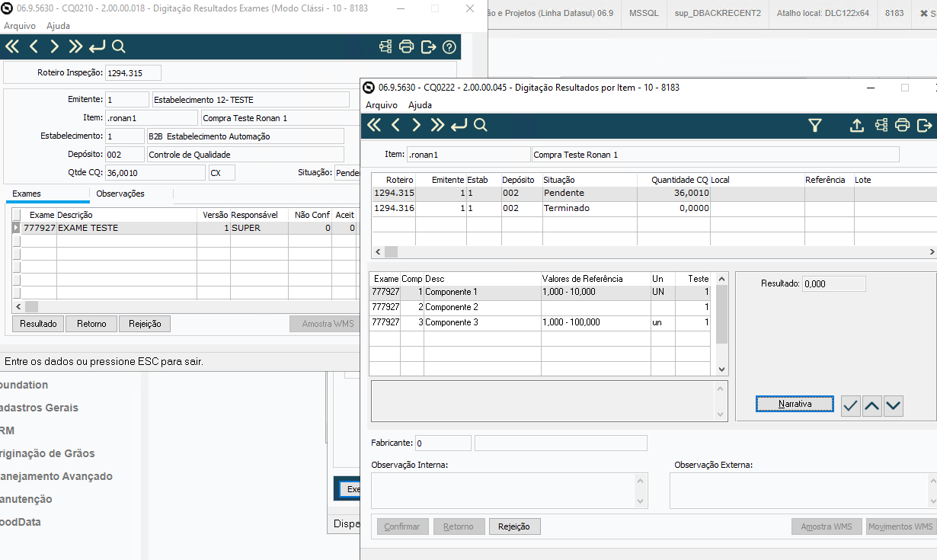Click the go-to icon in CQ0222 toolbar
937x560 pixels.
pyautogui.click(x=459, y=126)
